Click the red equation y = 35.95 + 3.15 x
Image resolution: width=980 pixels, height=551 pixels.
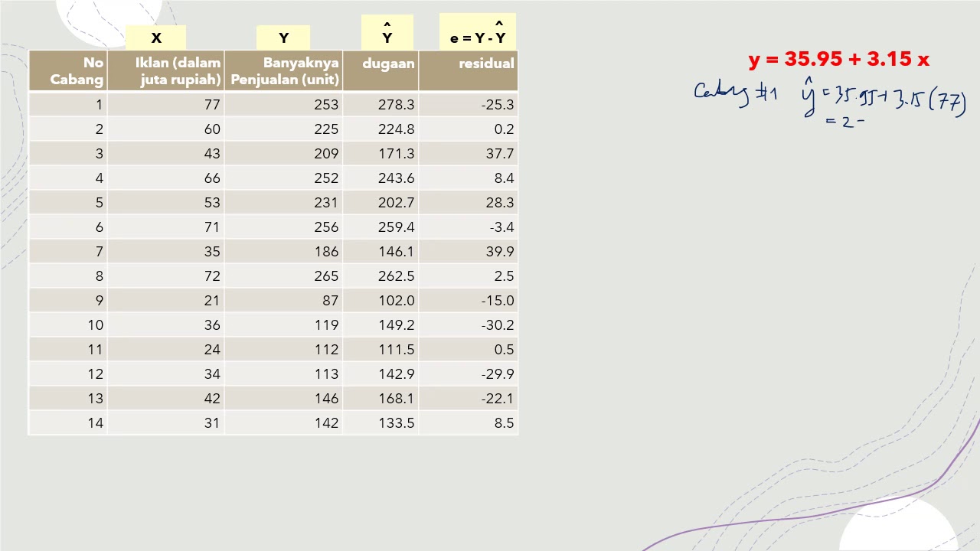pos(839,60)
